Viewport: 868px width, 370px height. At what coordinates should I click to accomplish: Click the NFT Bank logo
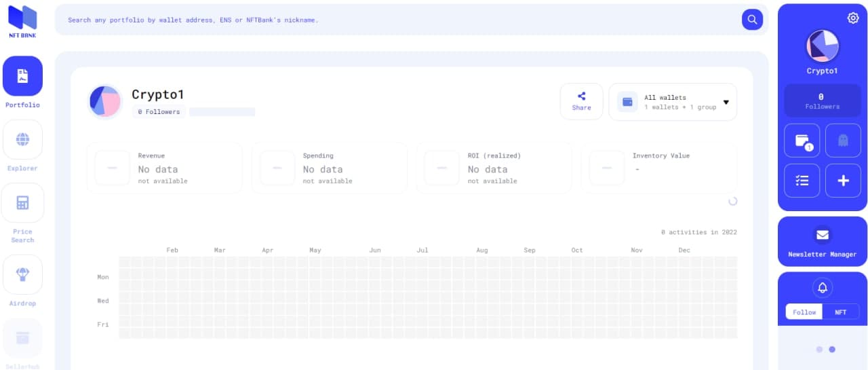(x=22, y=21)
